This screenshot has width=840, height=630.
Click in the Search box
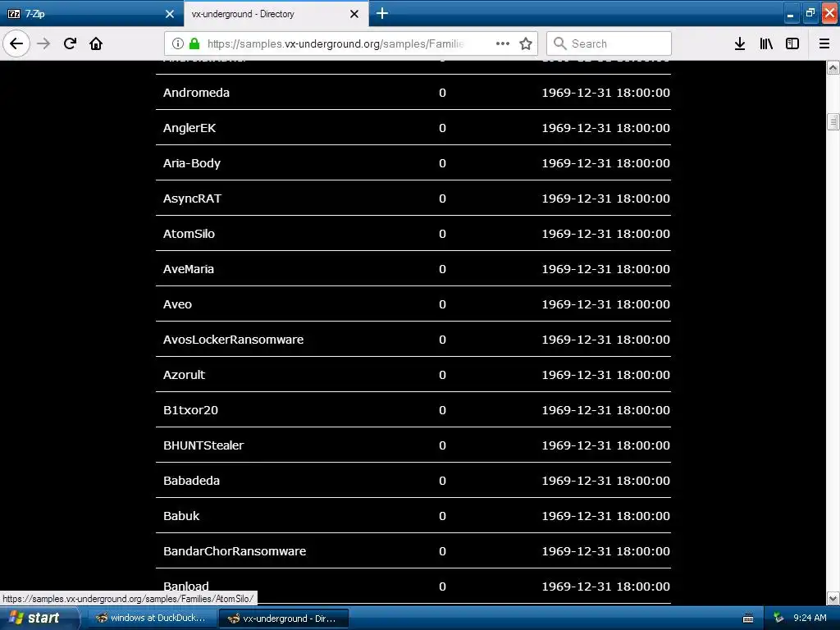609,43
